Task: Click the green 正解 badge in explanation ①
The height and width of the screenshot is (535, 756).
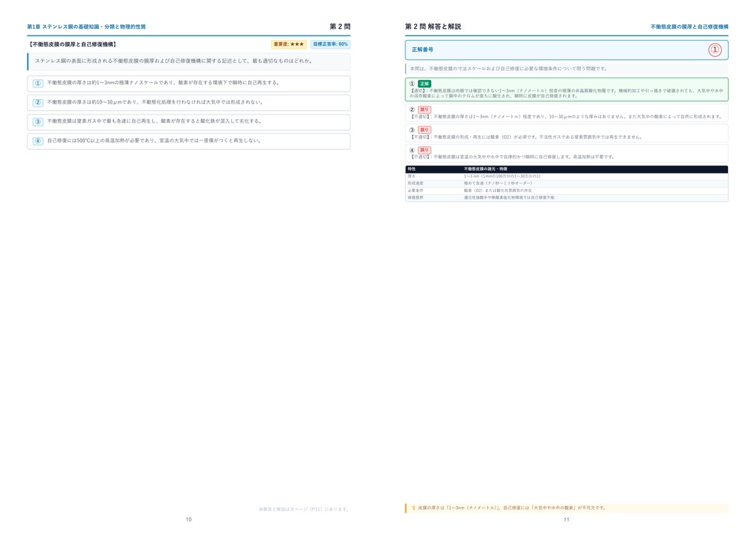Action: click(425, 84)
